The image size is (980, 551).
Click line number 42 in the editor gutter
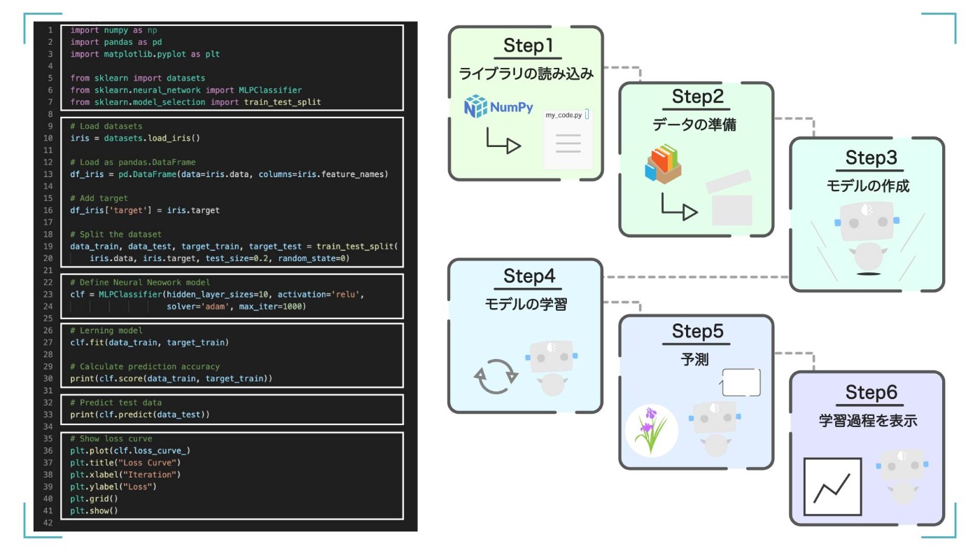[48, 522]
